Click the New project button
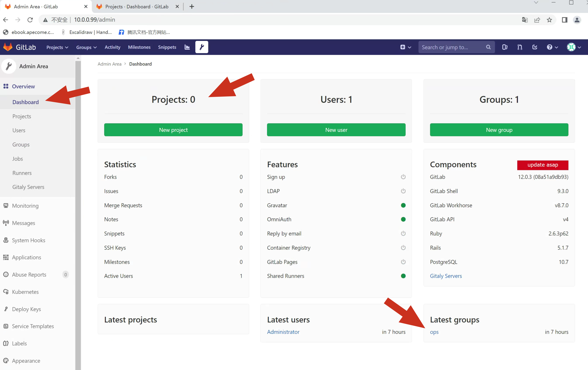The height and width of the screenshot is (370, 588). (173, 130)
